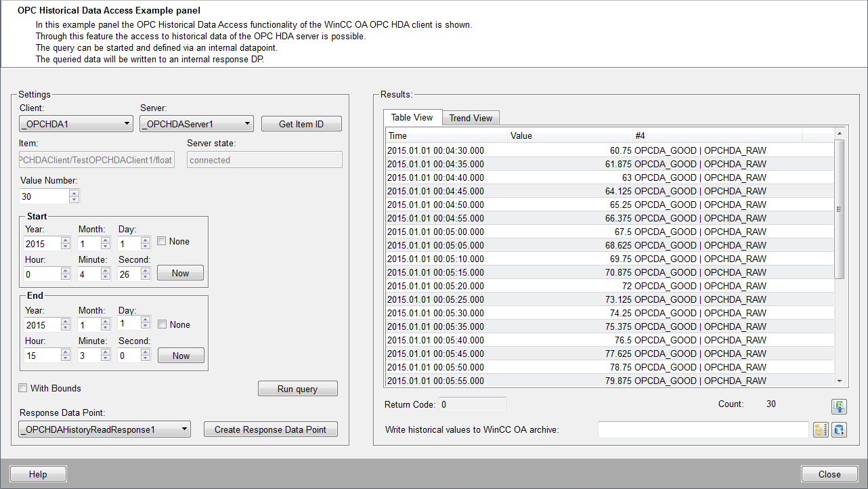Viewport: 868px width, 489px height.
Task: Click the value cell 76.5
Action: 570,340
